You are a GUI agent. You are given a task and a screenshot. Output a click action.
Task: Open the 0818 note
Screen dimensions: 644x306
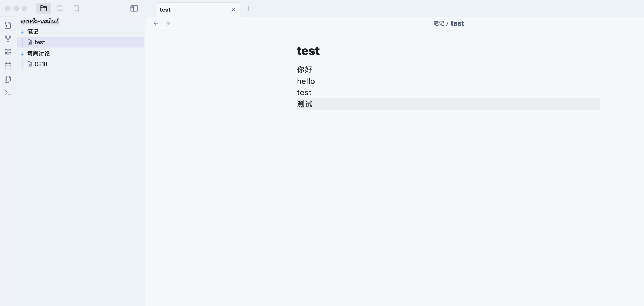point(41,64)
